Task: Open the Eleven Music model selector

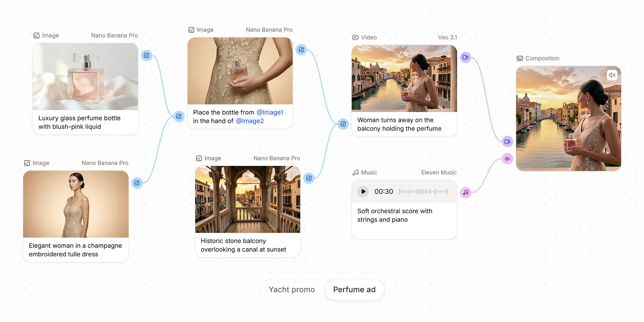Action: (439, 173)
